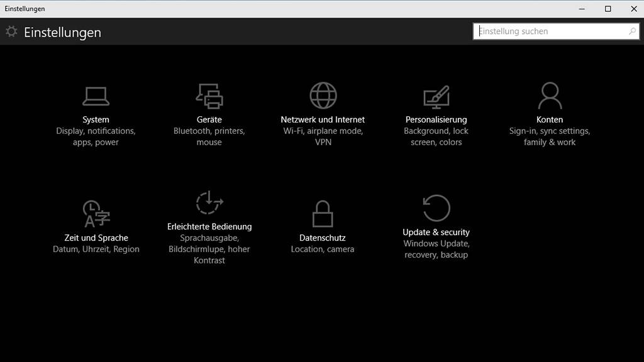
Task: Select the "Netzwerk und Internet" label
Action: pyautogui.click(x=323, y=119)
